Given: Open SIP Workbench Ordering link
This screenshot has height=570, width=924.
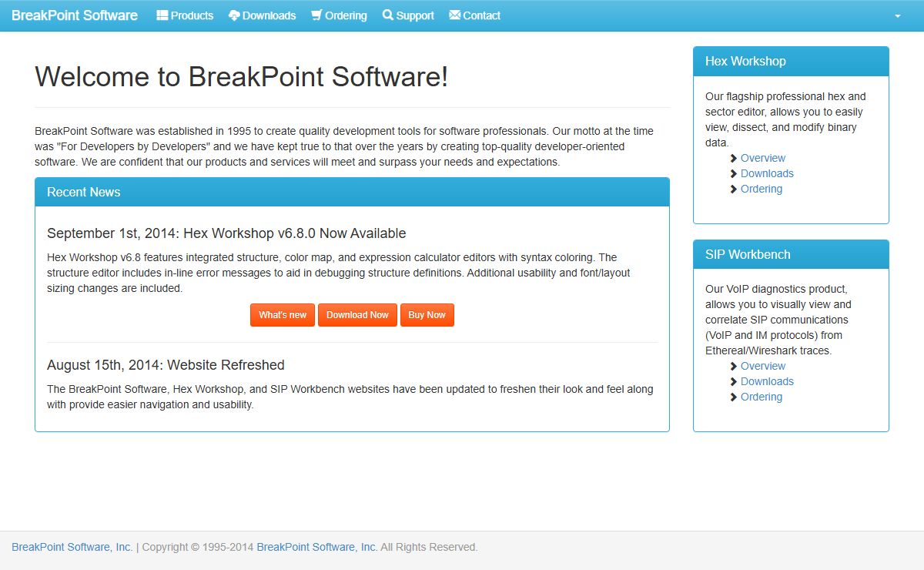Looking at the screenshot, I should click(x=762, y=397).
